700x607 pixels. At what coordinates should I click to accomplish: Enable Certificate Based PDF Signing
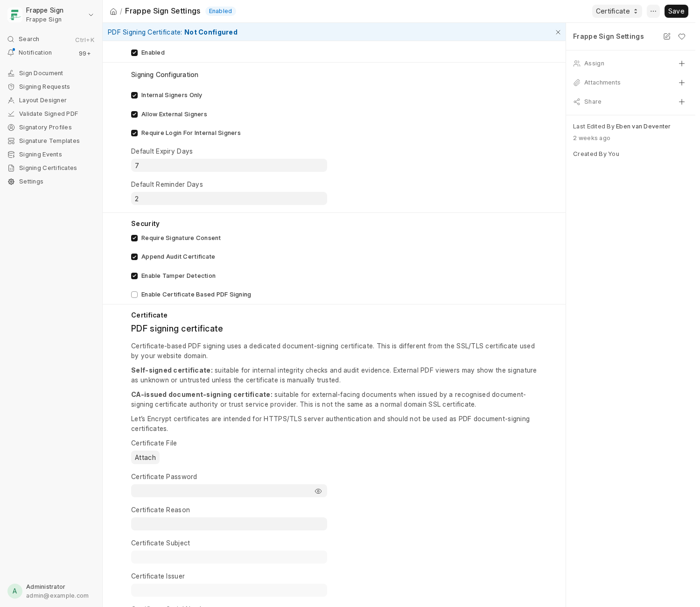pos(134,295)
